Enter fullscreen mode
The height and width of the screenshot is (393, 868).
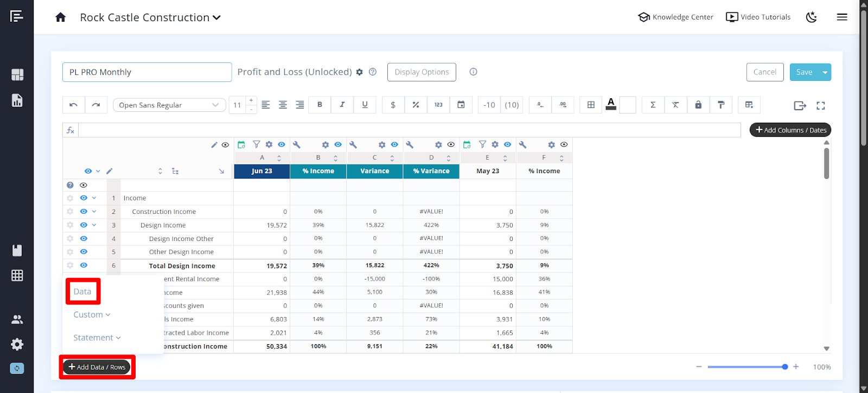820,106
